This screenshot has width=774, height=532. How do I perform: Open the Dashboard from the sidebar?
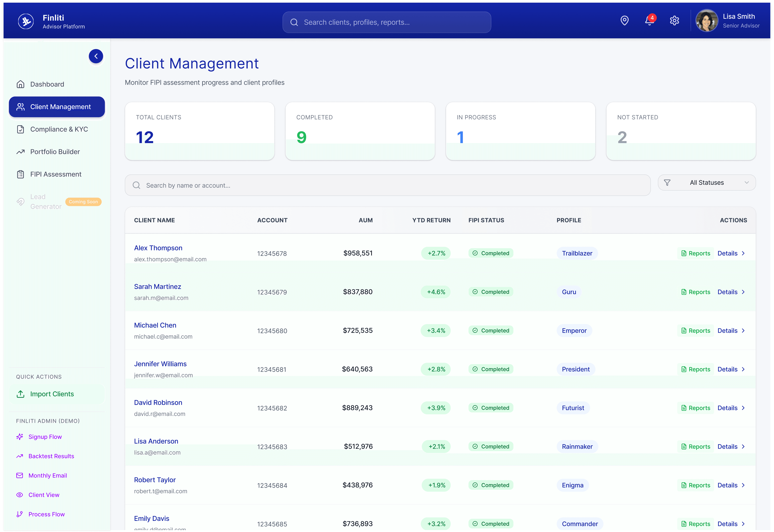[x=47, y=84]
